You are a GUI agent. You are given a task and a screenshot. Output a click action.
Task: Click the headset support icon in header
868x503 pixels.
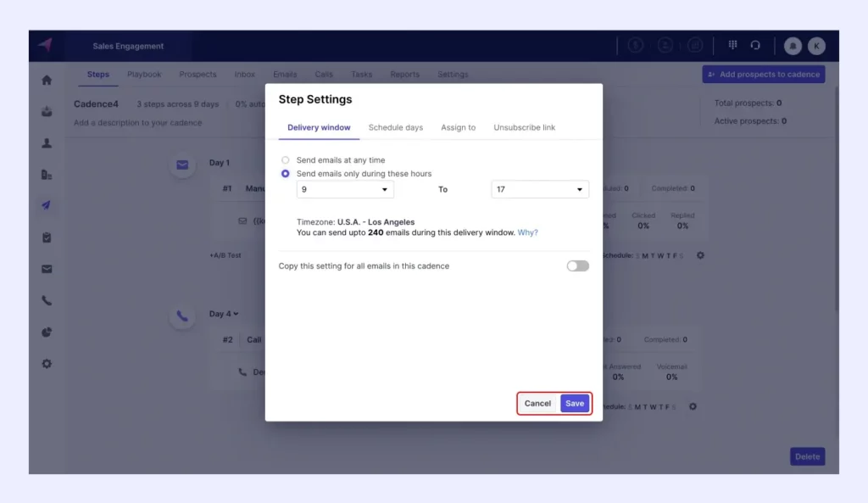[755, 46]
